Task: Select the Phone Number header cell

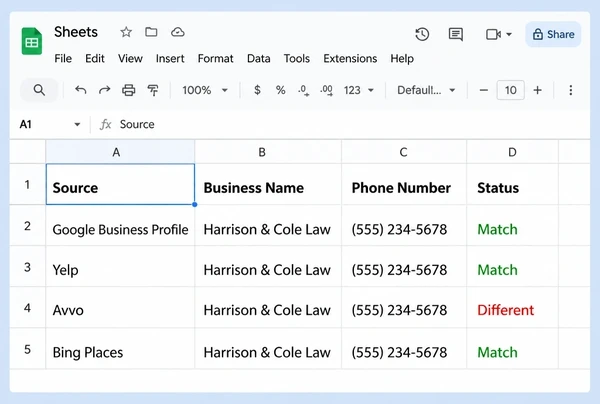Action: point(404,184)
